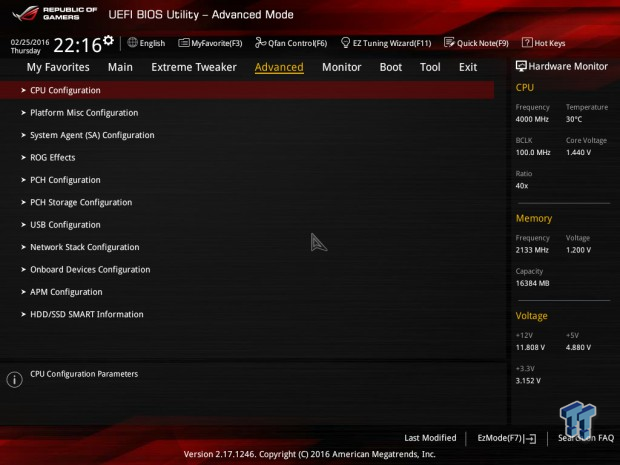This screenshot has width=620, height=465.
Task: Expand arrow beside ROG Effects
Action: click(23, 157)
